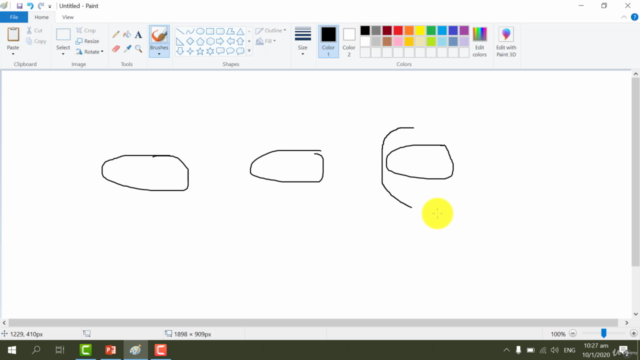This screenshot has height=360, width=640.
Task: Select the Magnifier tool
Action: [x=138, y=49]
